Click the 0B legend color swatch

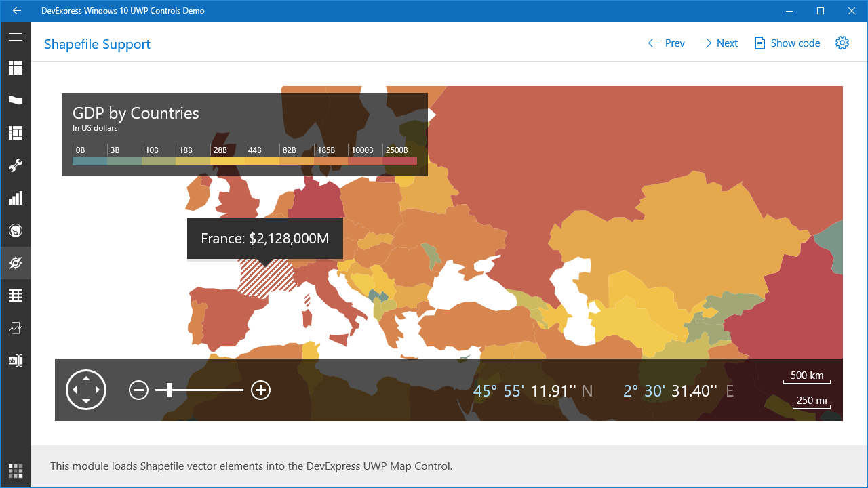pyautogui.click(x=90, y=161)
